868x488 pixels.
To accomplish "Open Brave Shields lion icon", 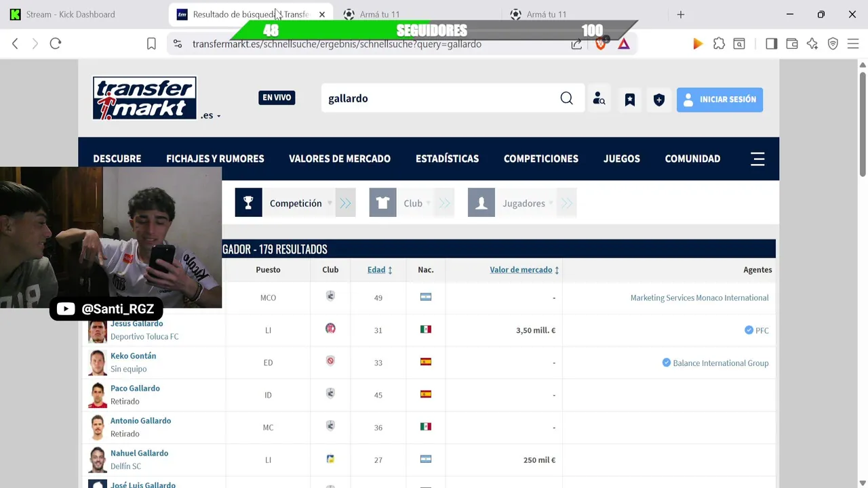I will click(x=600, y=44).
